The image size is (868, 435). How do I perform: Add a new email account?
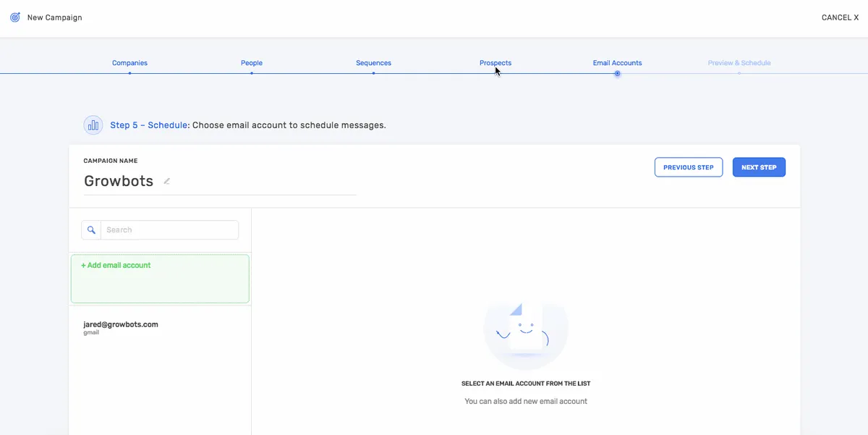tap(160, 279)
